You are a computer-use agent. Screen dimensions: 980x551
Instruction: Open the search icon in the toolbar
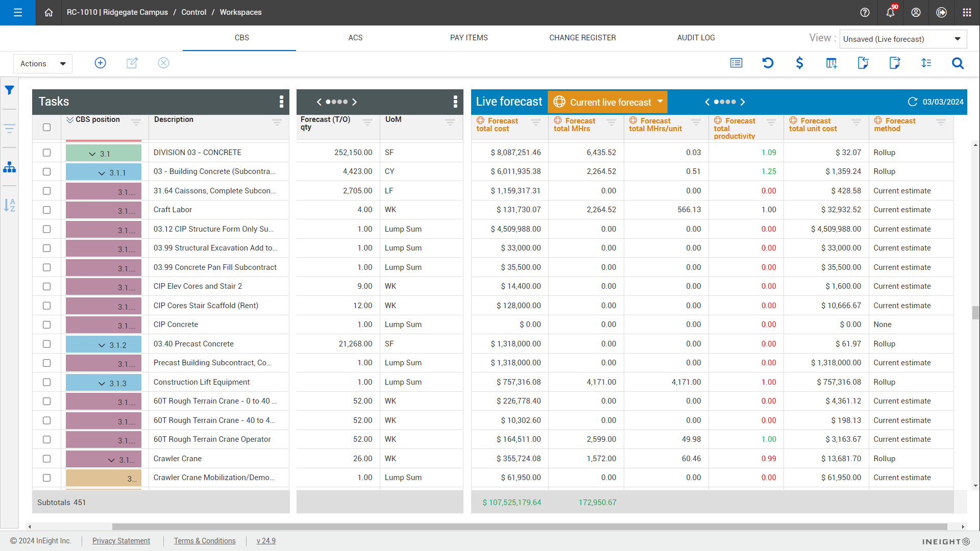pyautogui.click(x=958, y=63)
